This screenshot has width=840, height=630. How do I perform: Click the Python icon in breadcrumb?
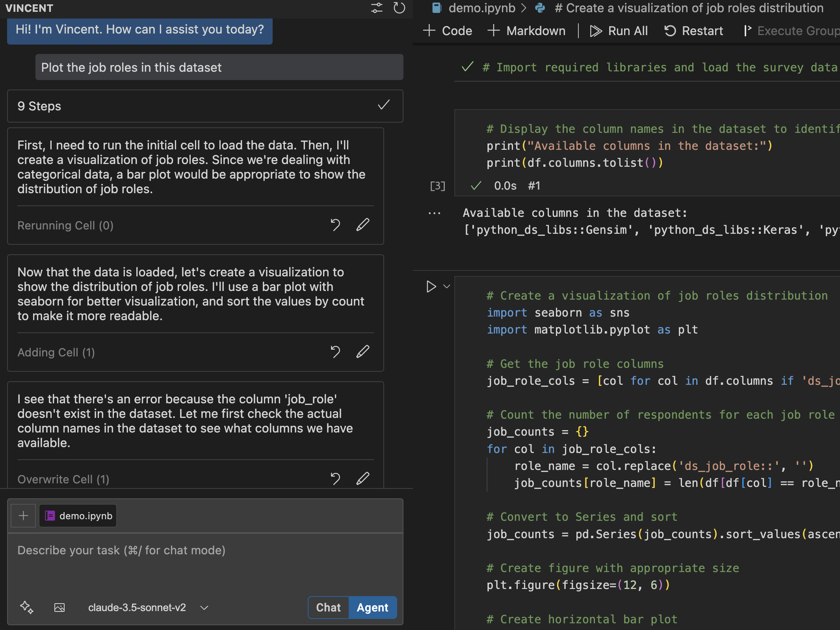[540, 8]
